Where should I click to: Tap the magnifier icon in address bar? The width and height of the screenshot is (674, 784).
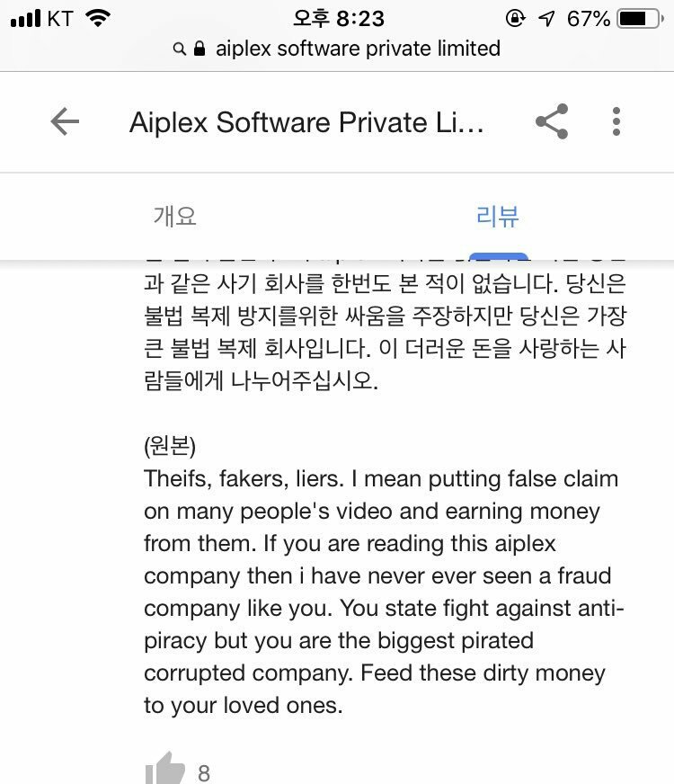[x=180, y=49]
